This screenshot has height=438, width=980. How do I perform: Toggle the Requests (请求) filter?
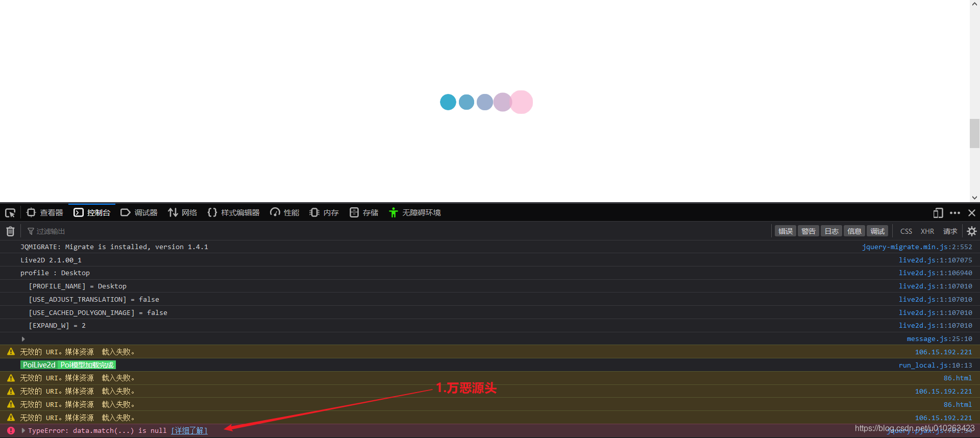click(x=950, y=231)
